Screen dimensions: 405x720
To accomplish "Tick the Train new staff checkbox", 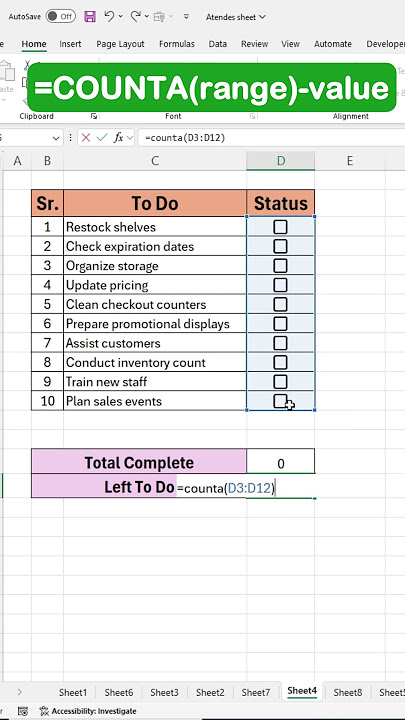I will tap(280, 382).
